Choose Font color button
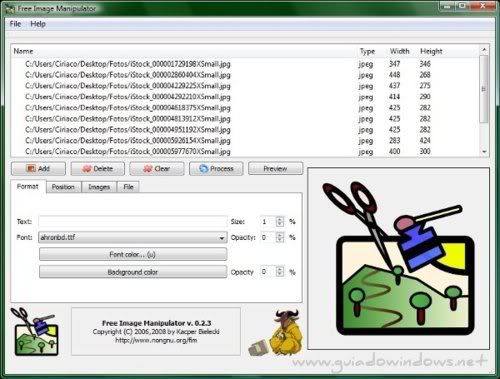The width and height of the screenshot is (500, 379). [x=133, y=254]
